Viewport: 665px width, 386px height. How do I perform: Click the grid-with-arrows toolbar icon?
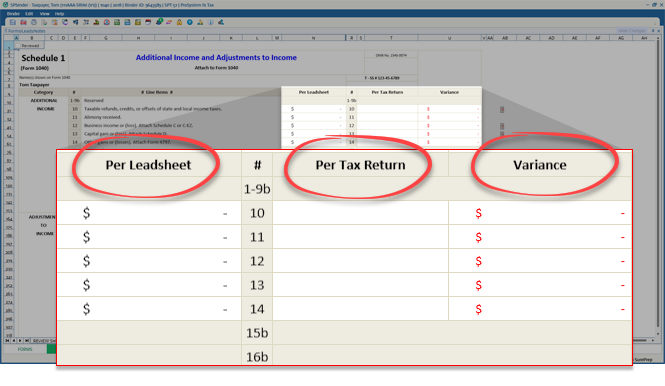(86, 22)
